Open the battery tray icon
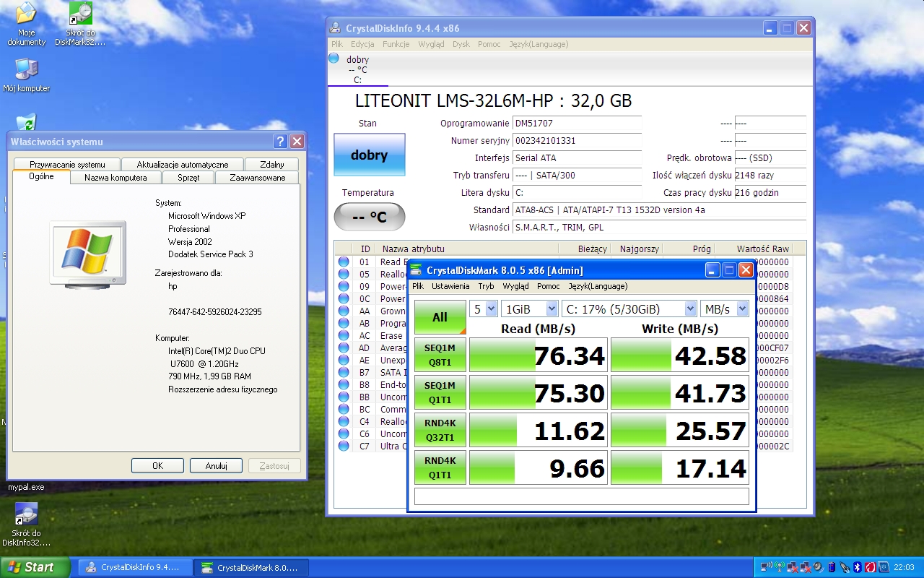The image size is (924, 578). [832, 566]
